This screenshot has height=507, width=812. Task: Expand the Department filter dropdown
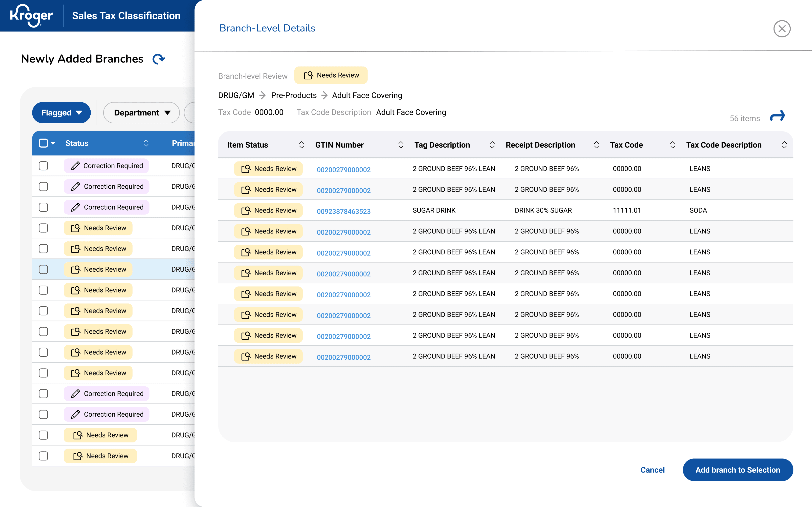click(142, 113)
